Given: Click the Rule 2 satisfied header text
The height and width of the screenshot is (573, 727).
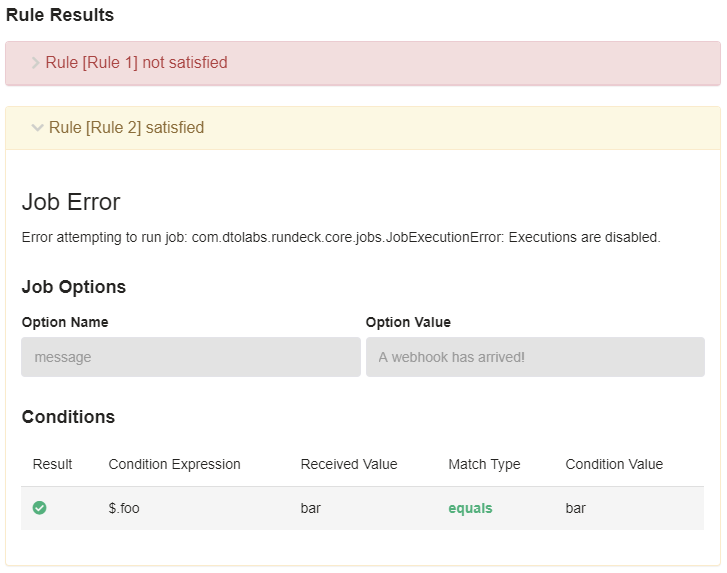Looking at the screenshot, I should pos(126,127).
